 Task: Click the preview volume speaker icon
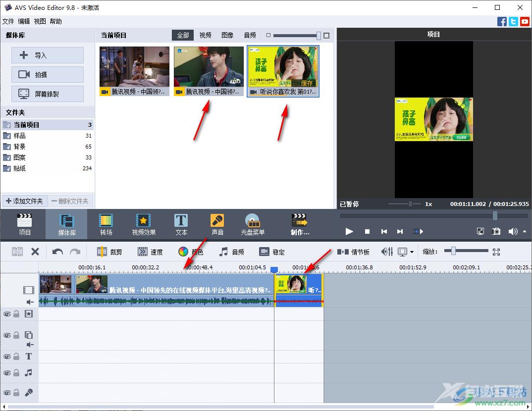click(512, 231)
